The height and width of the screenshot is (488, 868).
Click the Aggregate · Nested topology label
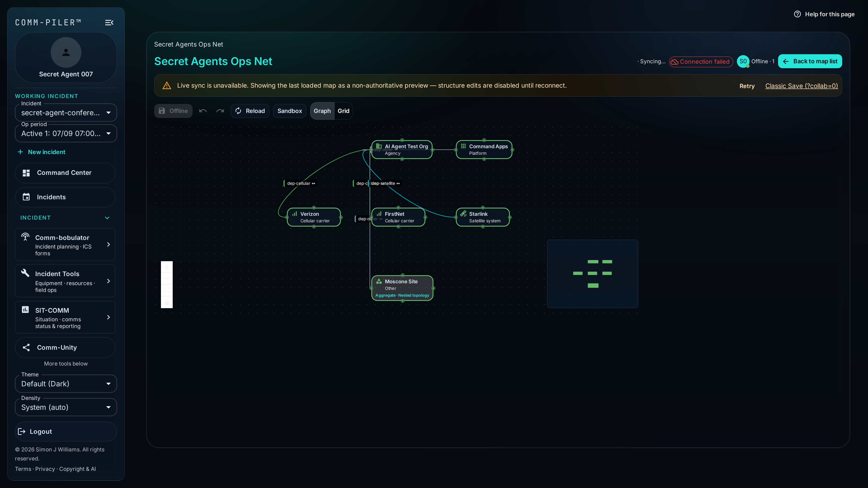pos(402,295)
